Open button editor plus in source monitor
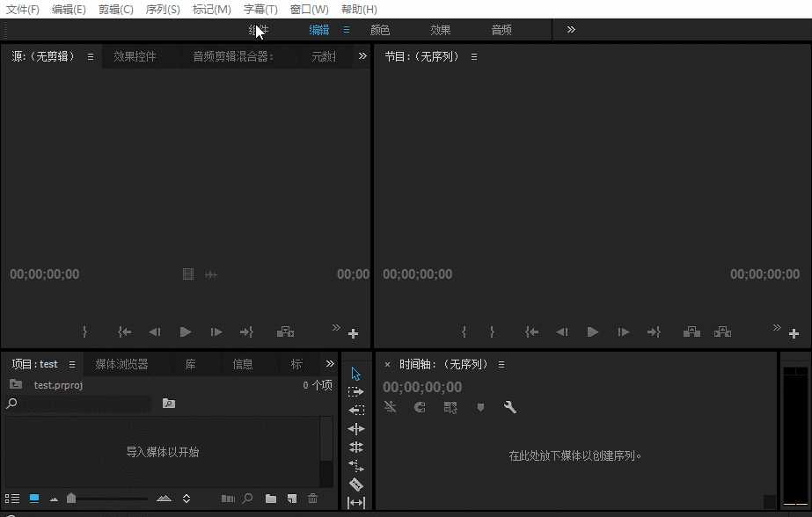The height and width of the screenshot is (517, 812). (353, 334)
